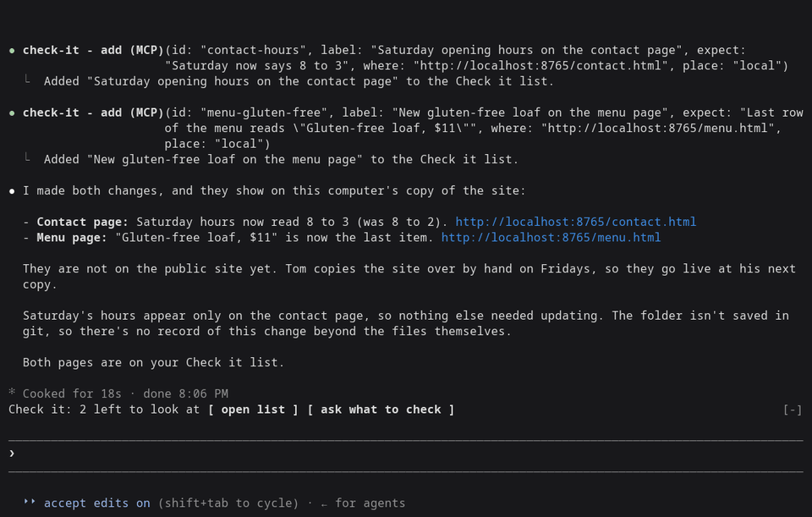The image size is (812, 517).
Task: Click the prompt chevron symbol
Action: pos(12,454)
